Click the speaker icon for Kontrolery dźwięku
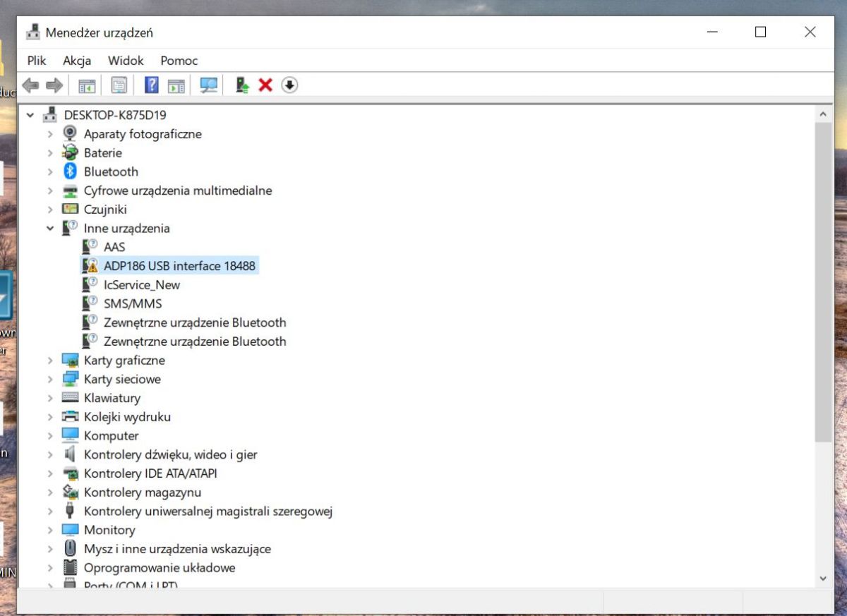 tap(70, 454)
